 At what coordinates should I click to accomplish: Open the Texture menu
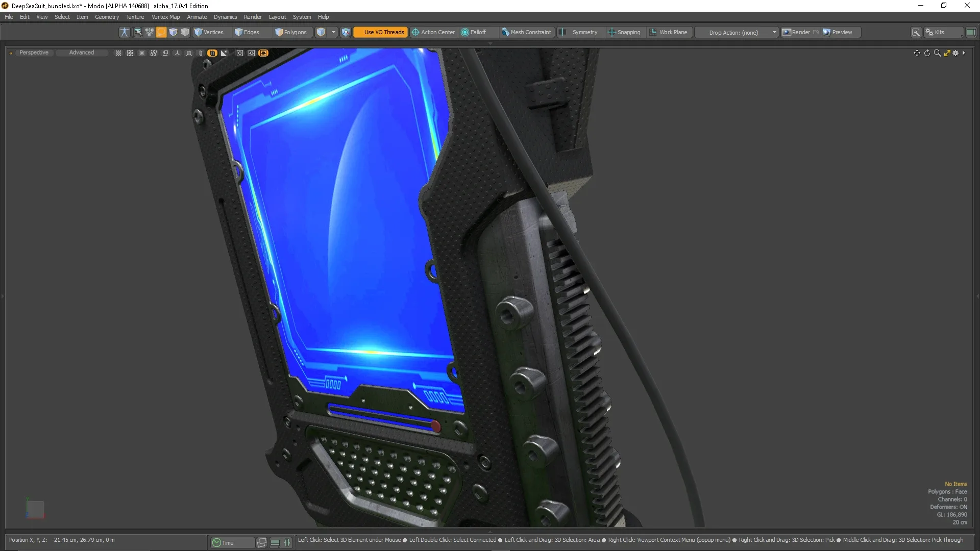click(135, 17)
